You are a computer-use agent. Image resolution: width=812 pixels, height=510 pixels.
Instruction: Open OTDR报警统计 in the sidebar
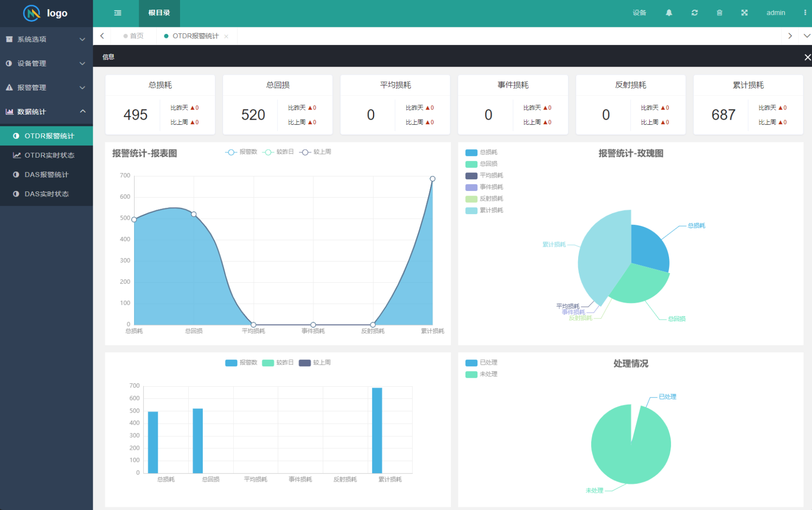pos(46,136)
